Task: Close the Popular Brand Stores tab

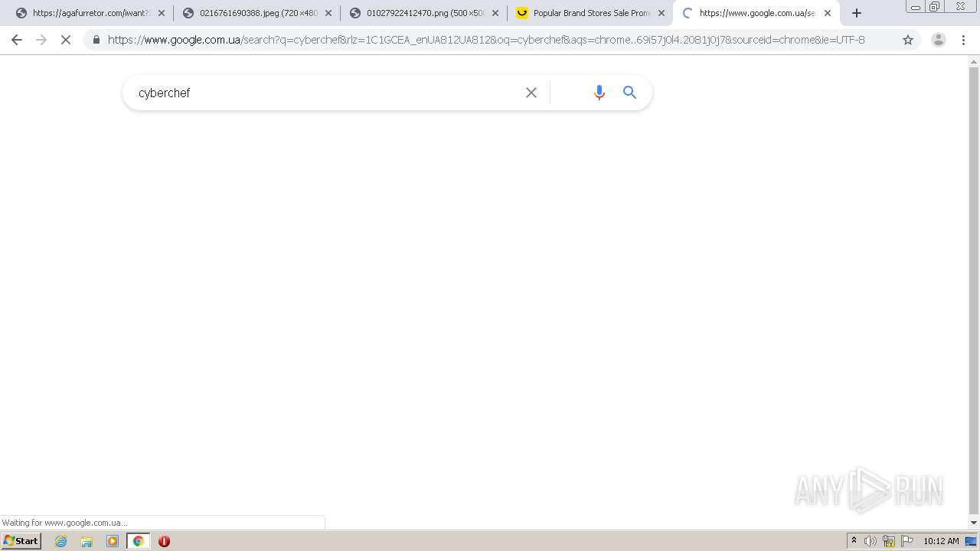Action: pos(661,13)
